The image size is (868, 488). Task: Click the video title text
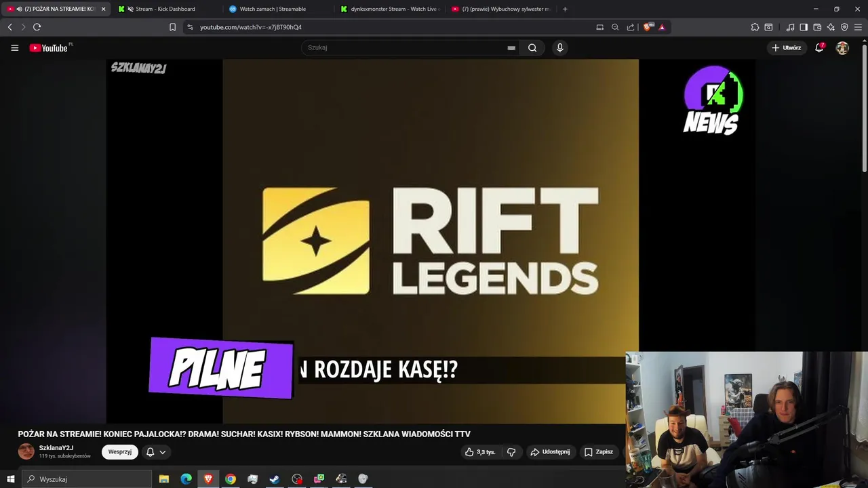244,434
